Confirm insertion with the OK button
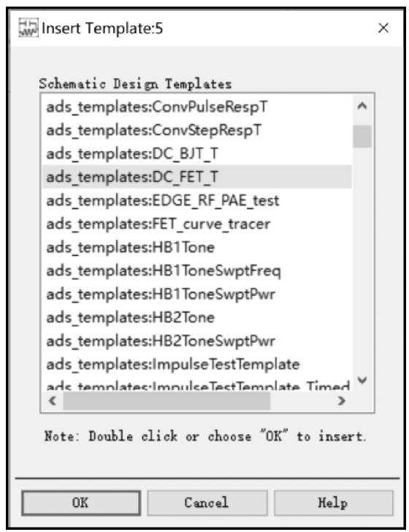Image resolution: width=409 pixels, height=532 pixels. click(x=81, y=503)
